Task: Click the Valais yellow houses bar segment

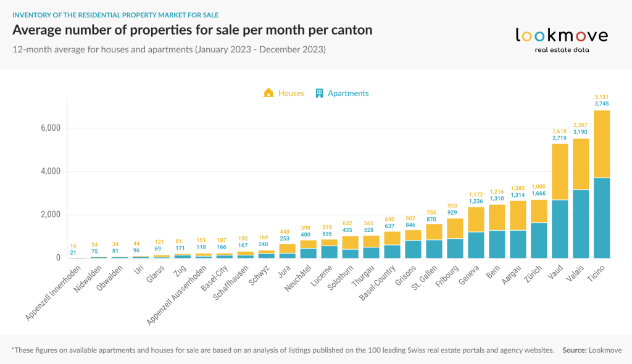Action: (581, 164)
